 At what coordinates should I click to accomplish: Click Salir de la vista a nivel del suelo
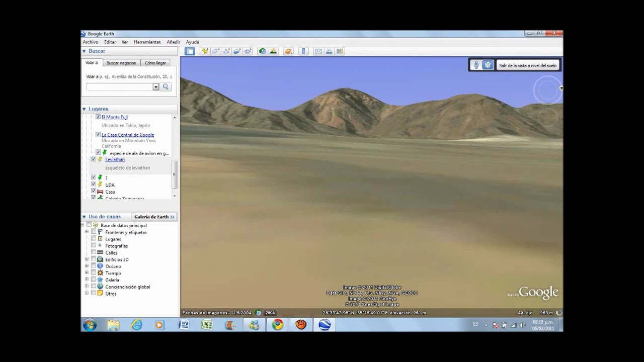point(527,65)
